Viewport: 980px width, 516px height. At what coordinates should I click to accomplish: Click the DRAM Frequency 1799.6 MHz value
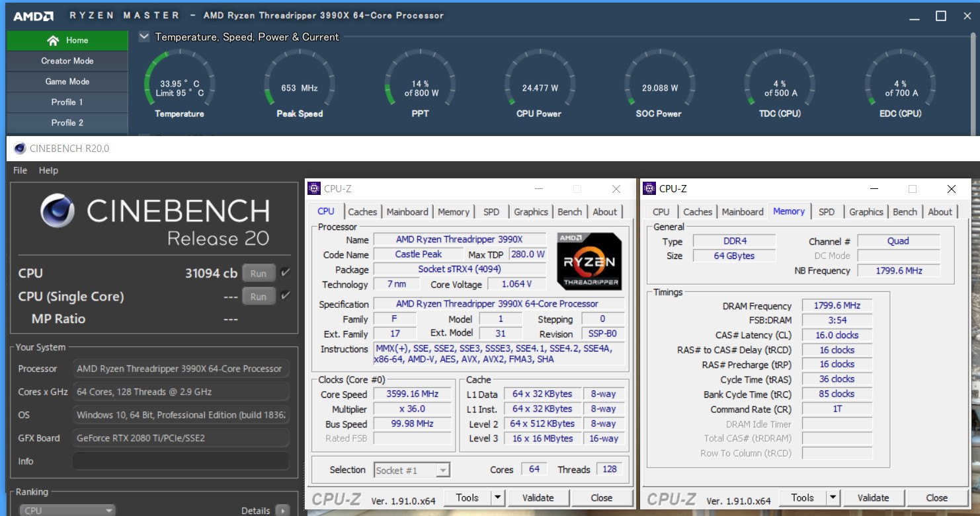(x=837, y=306)
